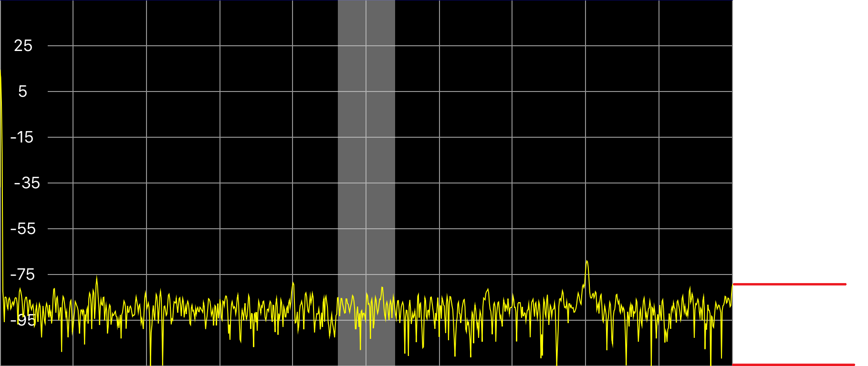Click the -55 label on the level axis
Screen dimensions: 868x366
pyautogui.click(x=23, y=229)
